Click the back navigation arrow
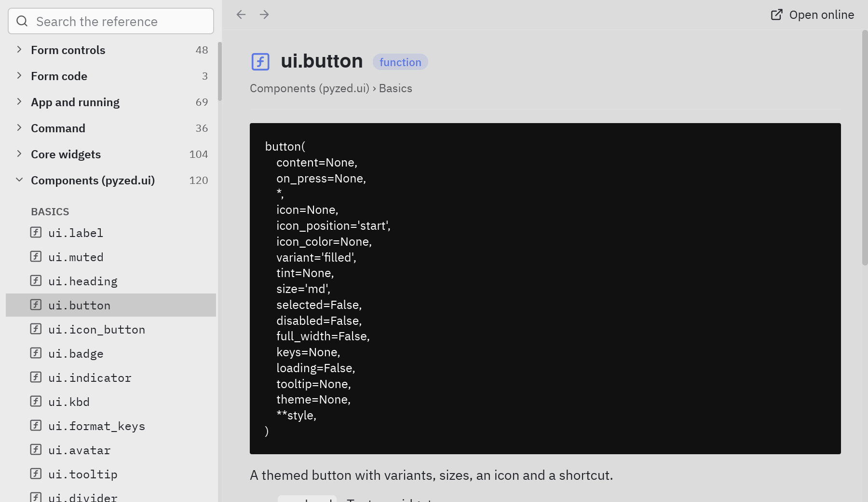 [241, 14]
